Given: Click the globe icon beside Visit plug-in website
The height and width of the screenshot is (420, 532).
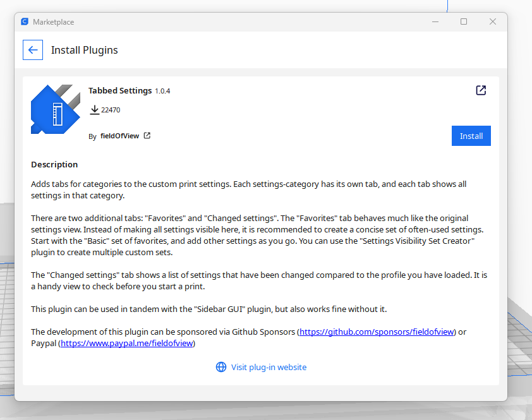Looking at the screenshot, I should pos(221,367).
